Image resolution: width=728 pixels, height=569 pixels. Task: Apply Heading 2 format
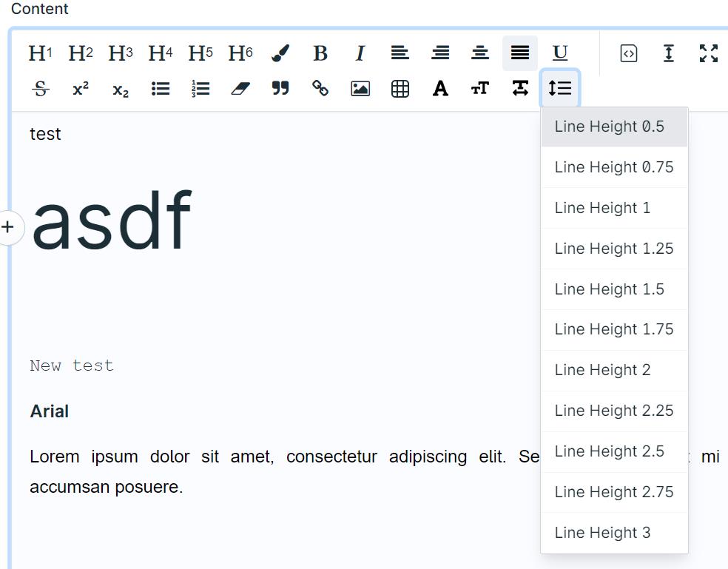coord(81,53)
